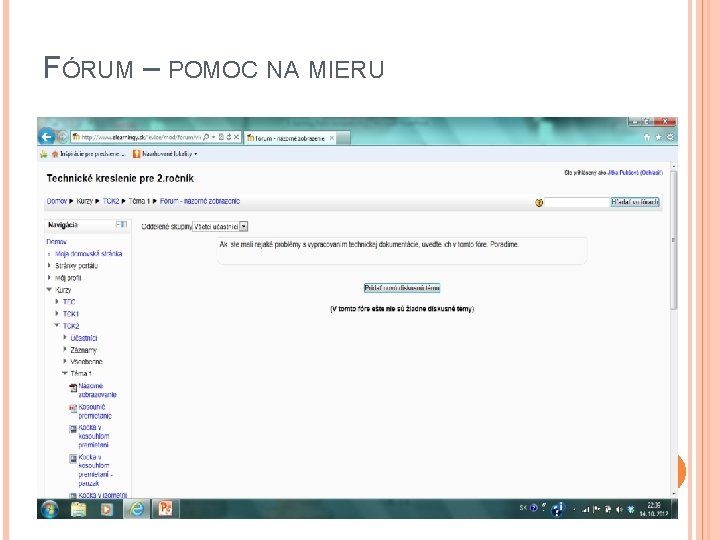
Task: Click the blue help icon in system tray
Action: [x=534, y=508]
